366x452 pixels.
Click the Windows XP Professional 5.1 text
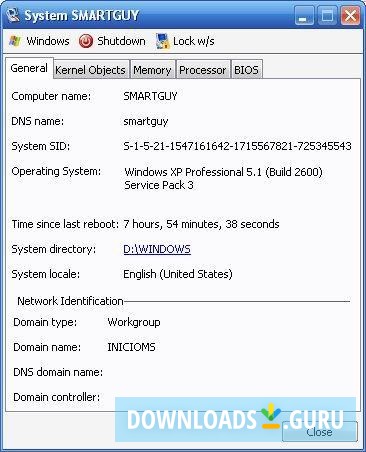tap(223, 172)
